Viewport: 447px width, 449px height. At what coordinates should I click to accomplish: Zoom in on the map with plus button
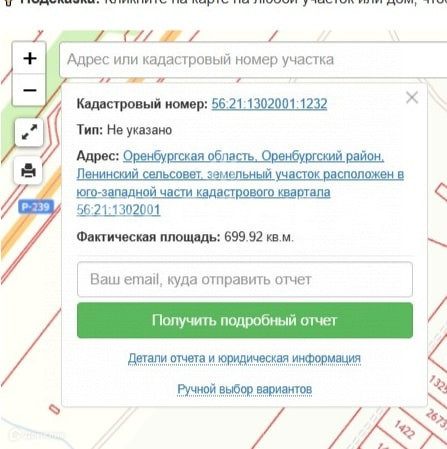pyautogui.click(x=29, y=58)
